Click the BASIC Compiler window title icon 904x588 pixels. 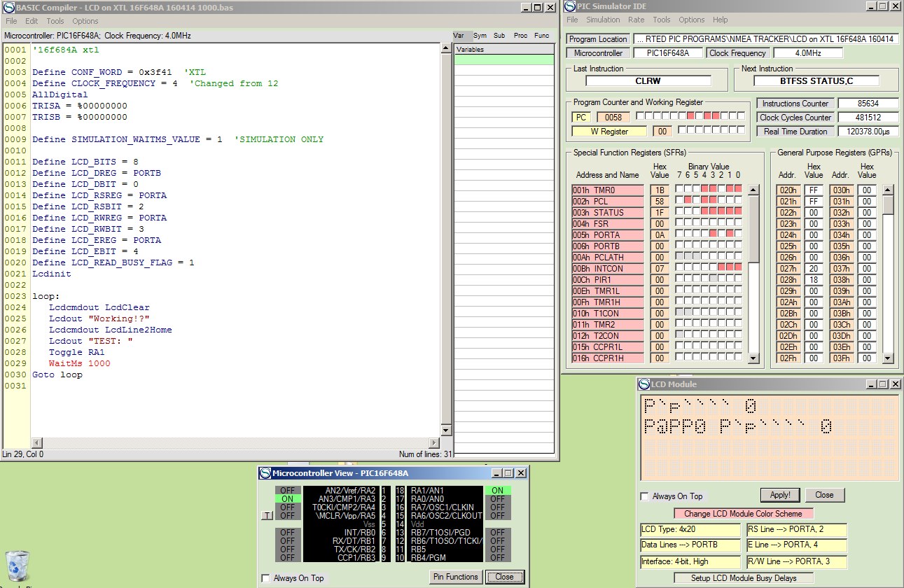tap(9, 7)
